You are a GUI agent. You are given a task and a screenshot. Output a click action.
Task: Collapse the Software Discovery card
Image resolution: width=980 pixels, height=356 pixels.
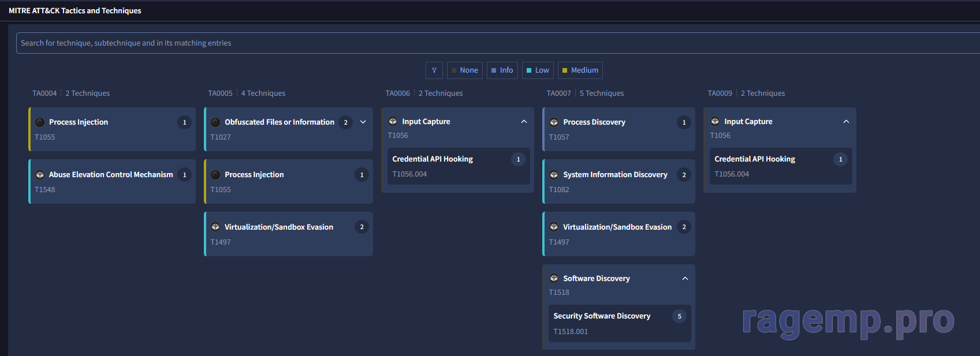[685, 278]
